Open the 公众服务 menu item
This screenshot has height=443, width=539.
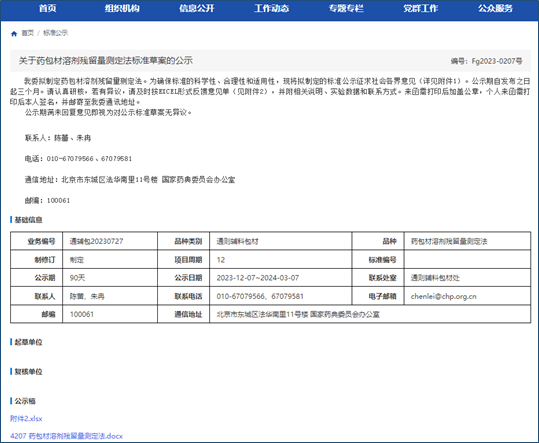point(495,8)
